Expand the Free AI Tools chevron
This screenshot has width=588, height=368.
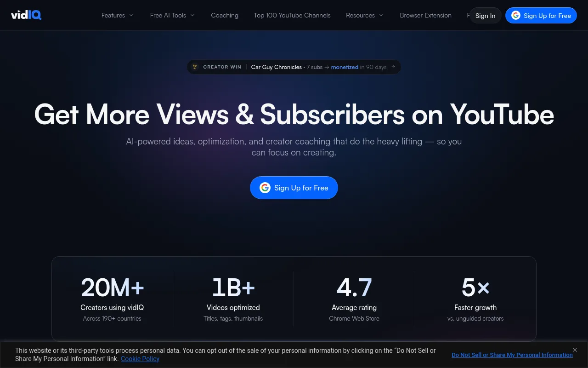click(192, 15)
